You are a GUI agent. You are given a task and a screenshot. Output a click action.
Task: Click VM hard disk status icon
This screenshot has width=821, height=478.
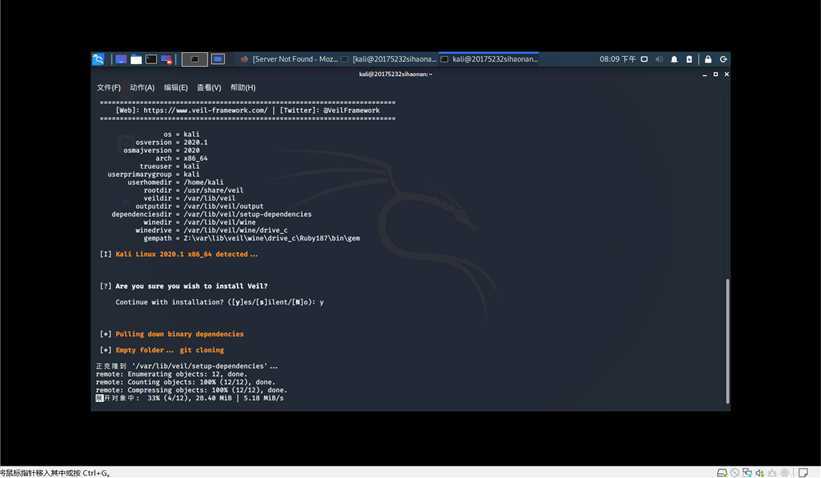point(722,473)
